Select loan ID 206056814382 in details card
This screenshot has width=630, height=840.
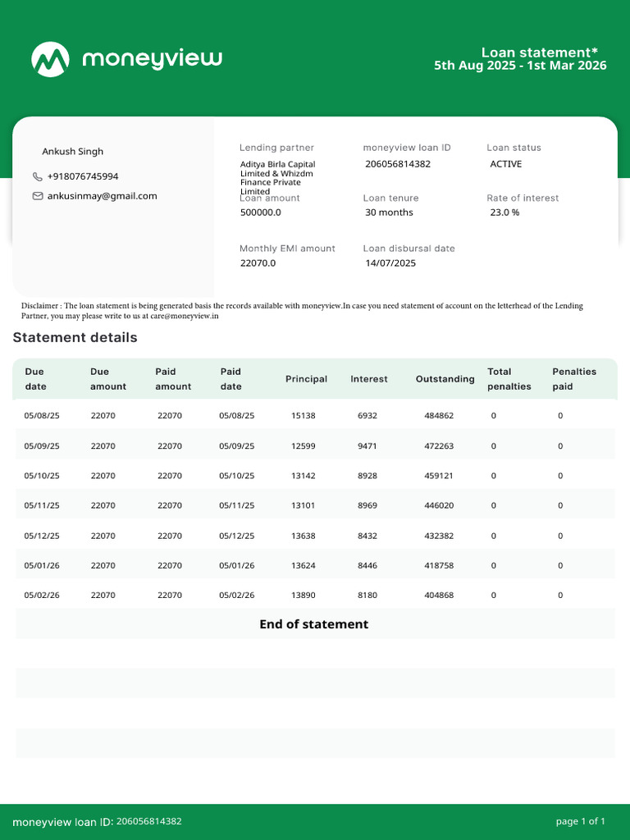[398, 164]
